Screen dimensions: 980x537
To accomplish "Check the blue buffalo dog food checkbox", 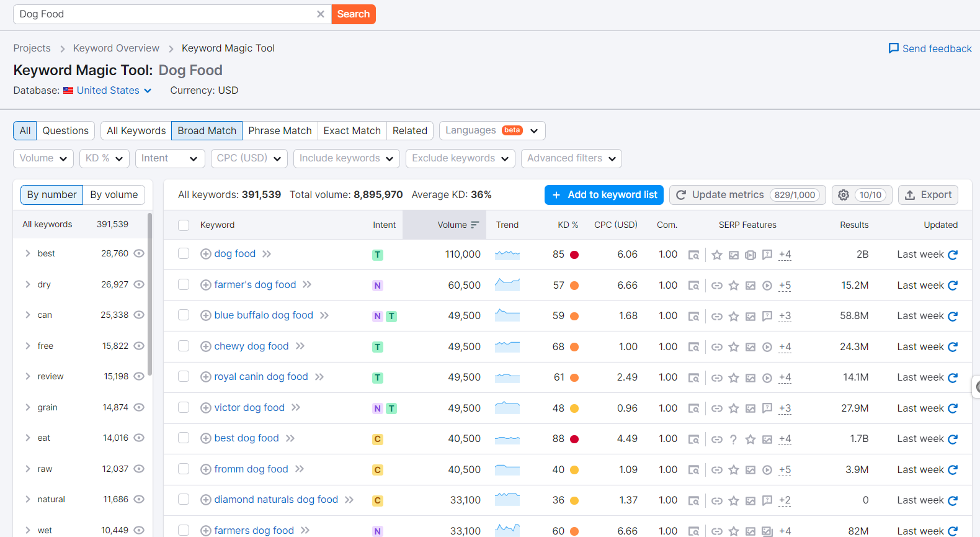I will pos(184,315).
